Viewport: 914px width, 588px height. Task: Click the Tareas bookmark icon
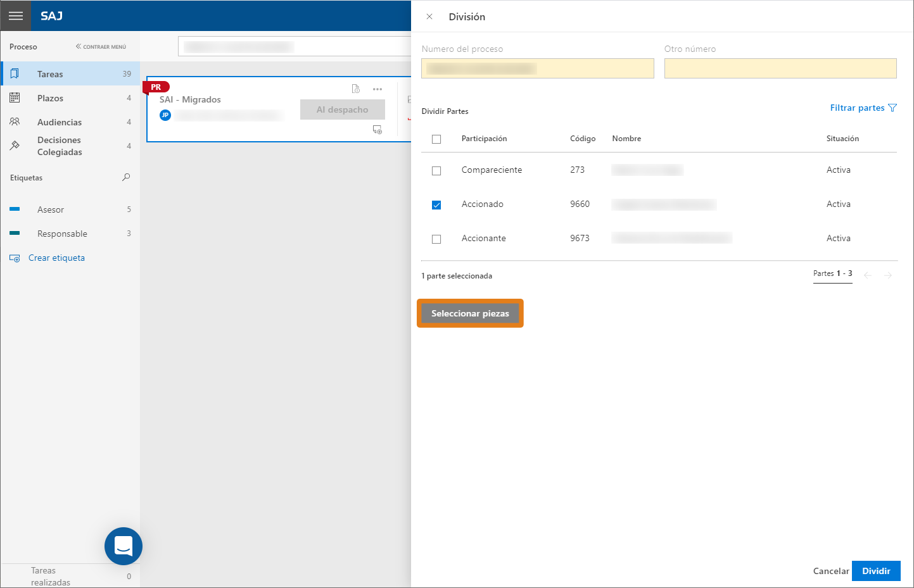tap(15, 73)
